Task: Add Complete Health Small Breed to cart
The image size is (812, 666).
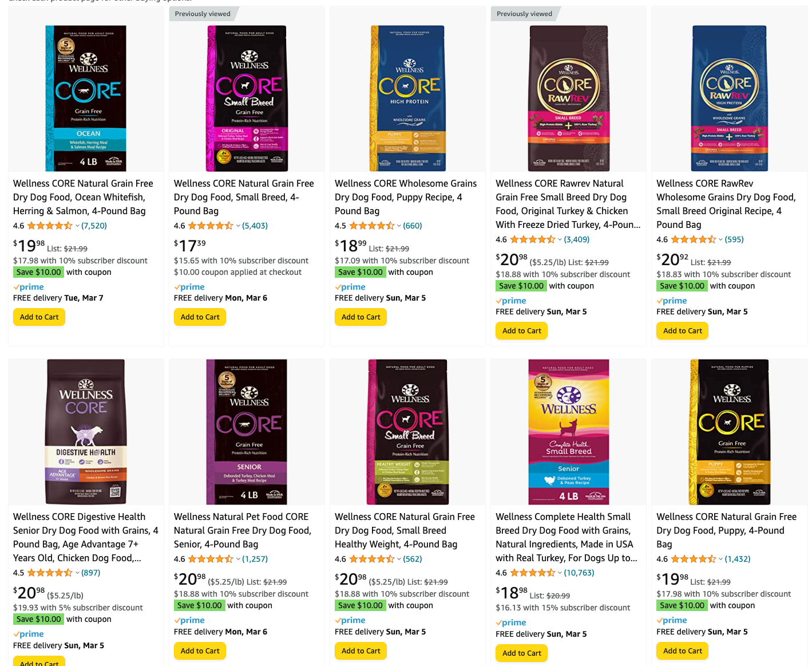Action: tap(521, 653)
